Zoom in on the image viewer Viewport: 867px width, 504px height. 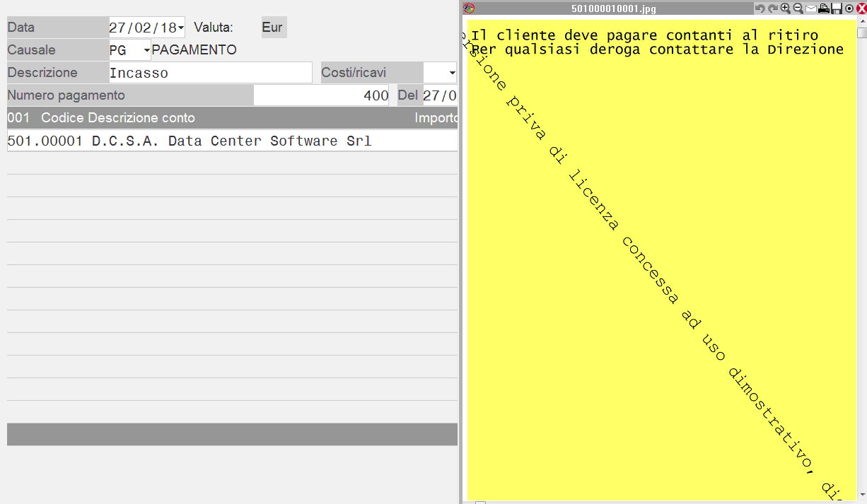(785, 8)
